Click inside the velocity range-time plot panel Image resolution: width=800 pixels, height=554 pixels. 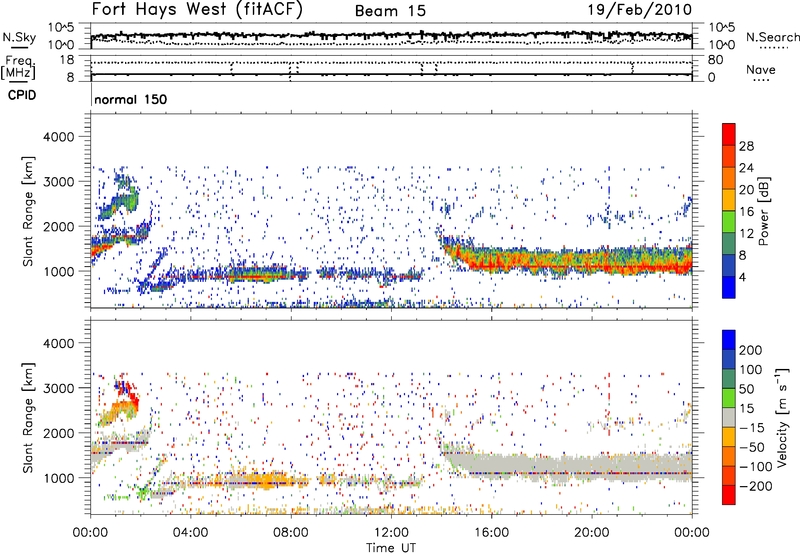[x=391, y=417]
